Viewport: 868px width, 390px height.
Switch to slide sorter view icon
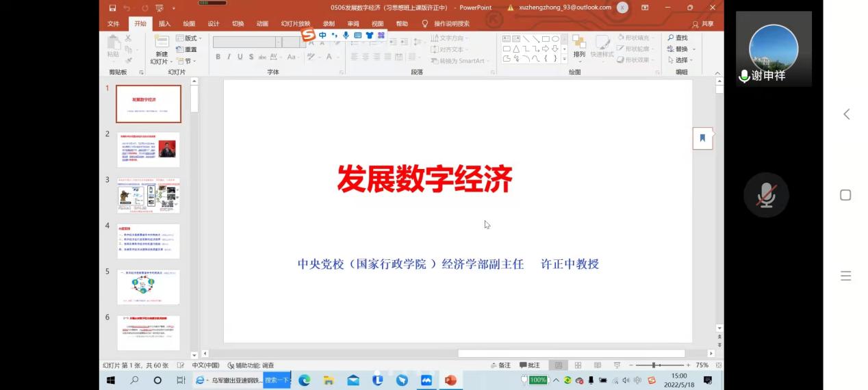578,365
